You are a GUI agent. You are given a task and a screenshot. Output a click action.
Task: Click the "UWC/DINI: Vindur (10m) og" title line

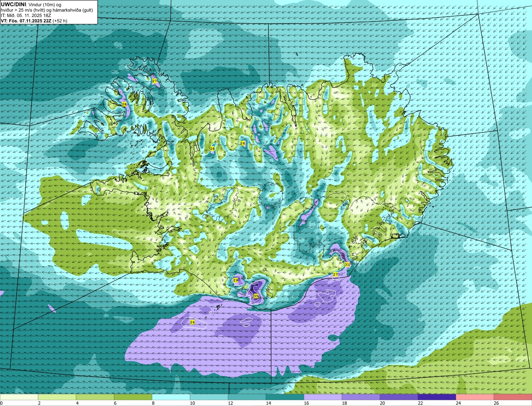[31, 4]
